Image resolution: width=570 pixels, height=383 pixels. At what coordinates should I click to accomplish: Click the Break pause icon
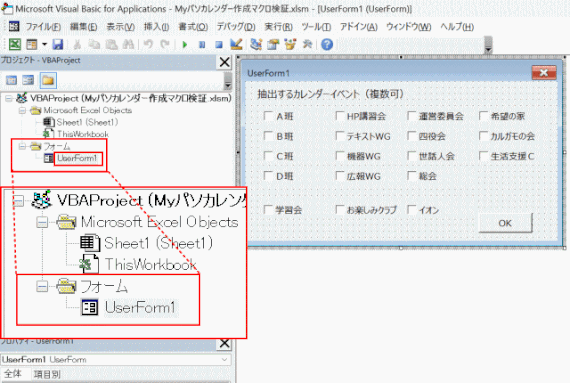click(202, 44)
